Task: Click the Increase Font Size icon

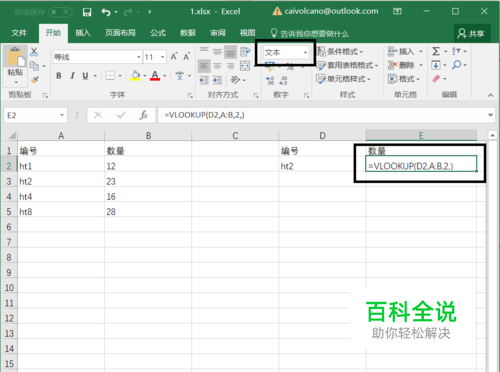Action: [x=174, y=57]
